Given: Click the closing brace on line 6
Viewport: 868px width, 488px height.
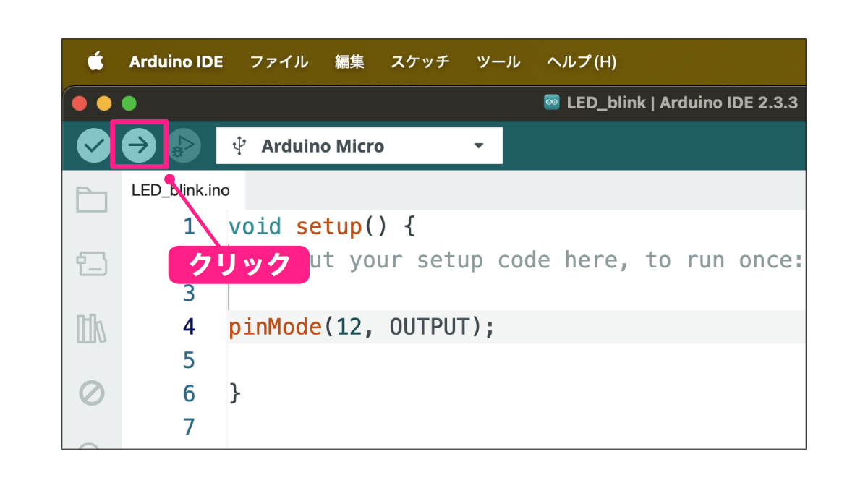Looking at the screenshot, I should point(234,394).
